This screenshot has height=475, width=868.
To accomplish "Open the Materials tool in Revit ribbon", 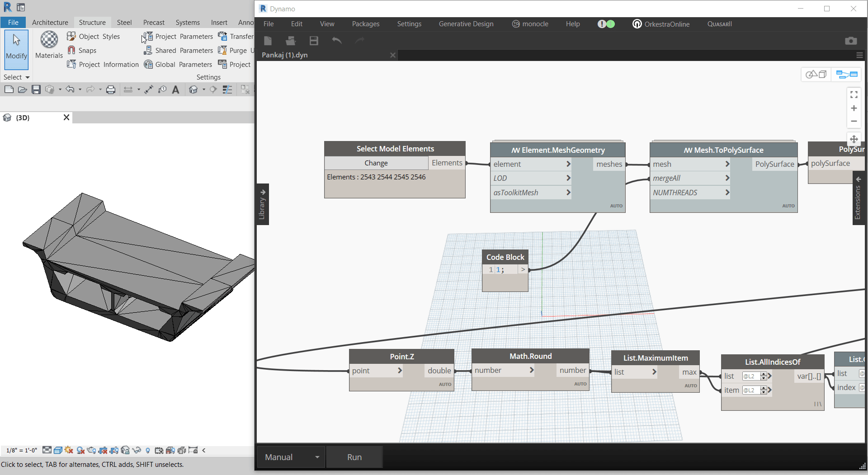I will tap(49, 45).
